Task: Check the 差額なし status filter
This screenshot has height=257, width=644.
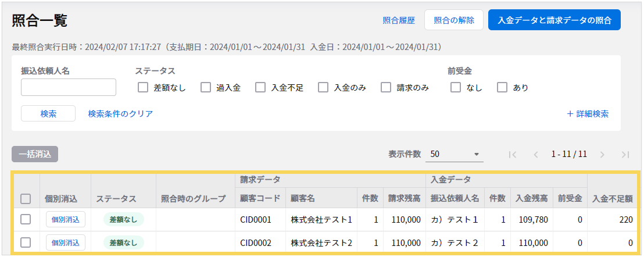Action: tap(142, 88)
